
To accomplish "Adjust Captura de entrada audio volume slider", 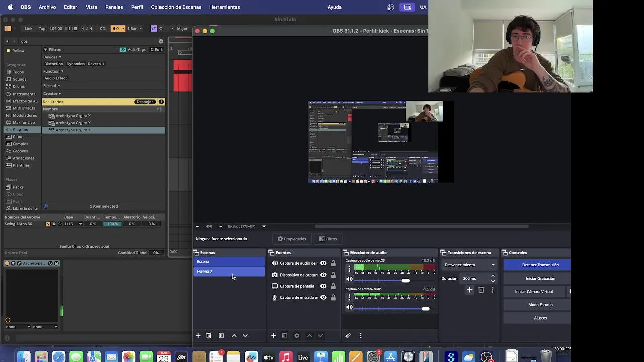I will [x=426, y=309].
